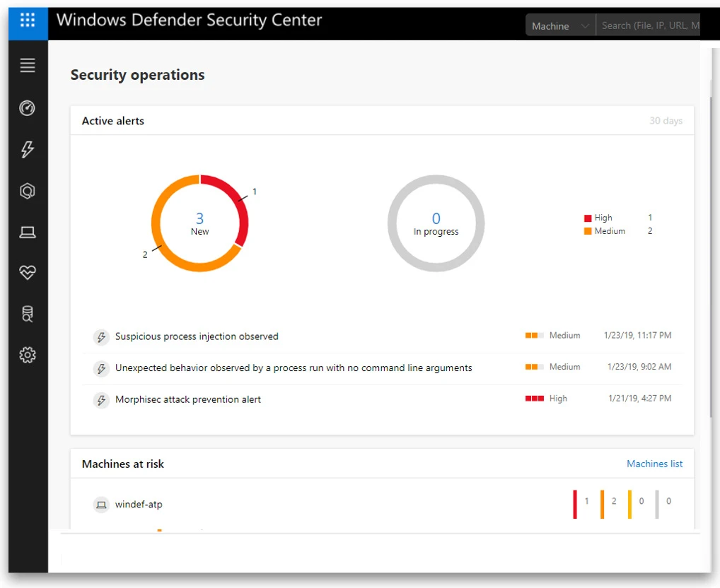Expand the hamburger navigation menu

28,66
